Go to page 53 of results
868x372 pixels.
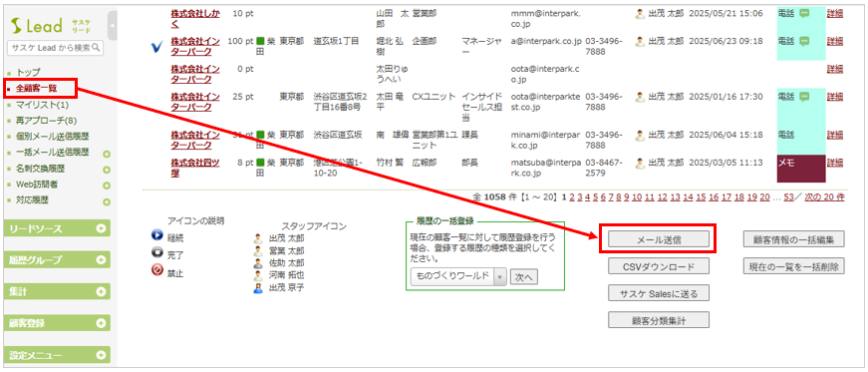pyautogui.click(x=789, y=196)
